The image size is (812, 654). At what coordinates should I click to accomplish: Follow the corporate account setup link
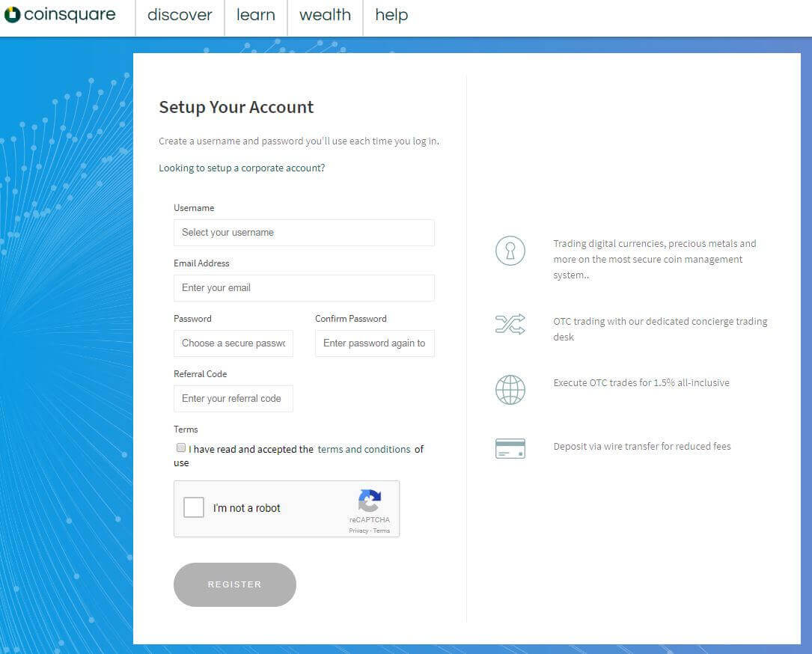(x=242, y=168)
